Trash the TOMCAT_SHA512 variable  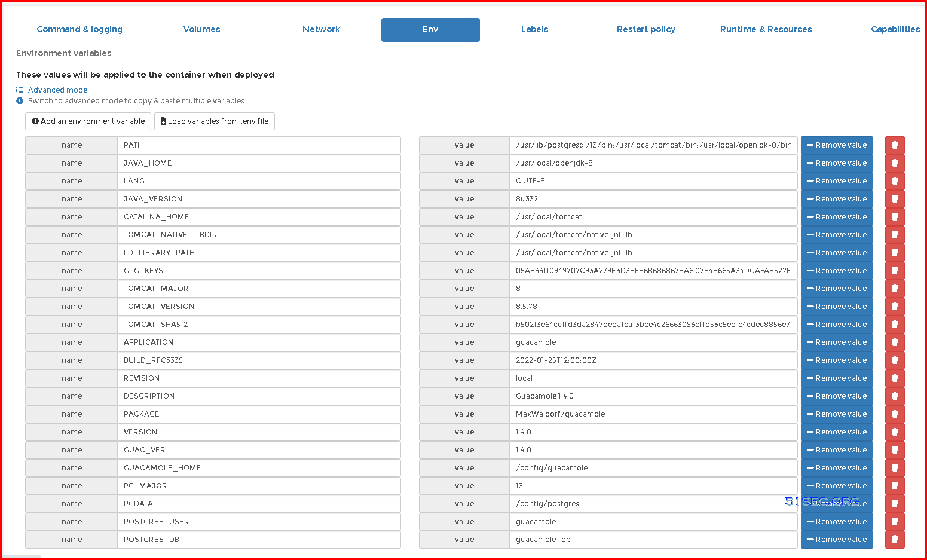coord(895,325)
